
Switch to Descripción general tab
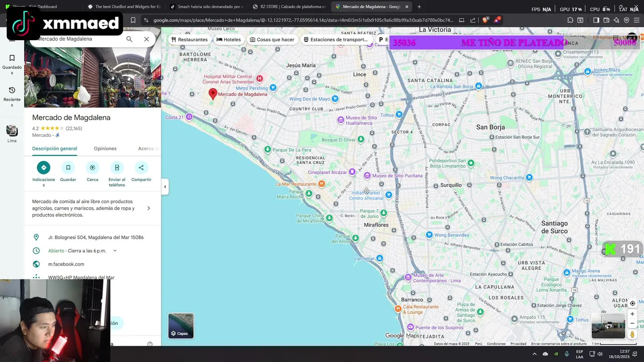tap(54, 148)
